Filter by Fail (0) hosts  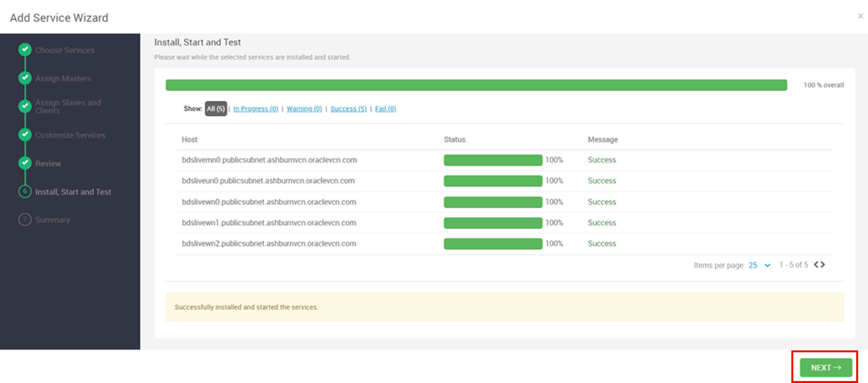point(386,109)
